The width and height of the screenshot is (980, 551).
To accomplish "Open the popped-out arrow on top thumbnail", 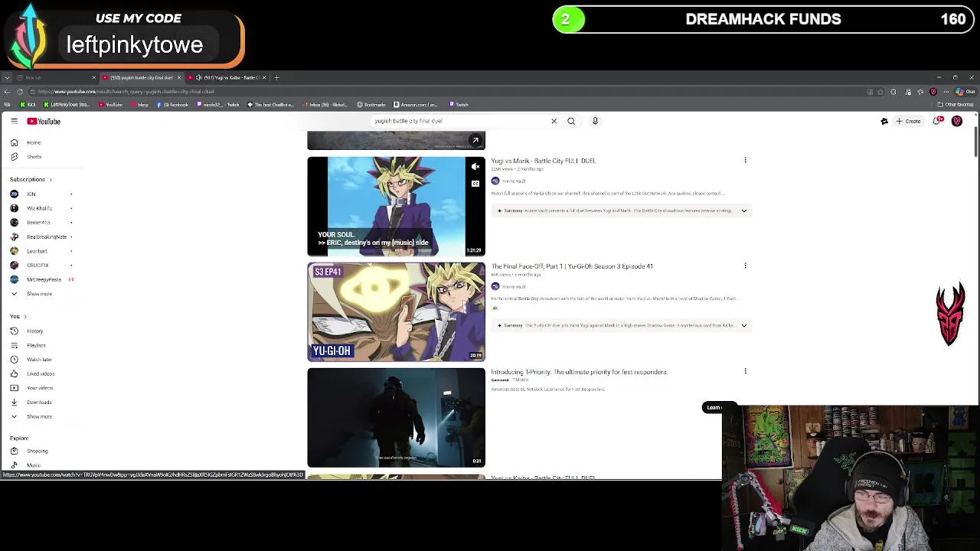I will click(475, 140).
